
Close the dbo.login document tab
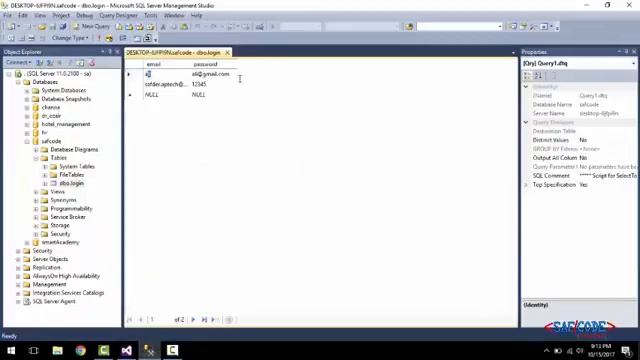point(227,53)
